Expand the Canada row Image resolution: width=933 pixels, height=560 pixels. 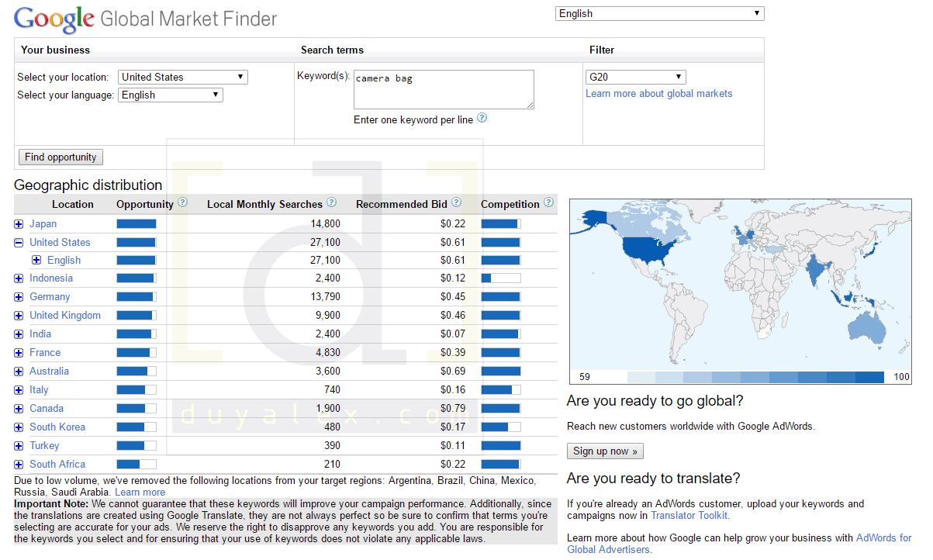click(x=19, y=409)
